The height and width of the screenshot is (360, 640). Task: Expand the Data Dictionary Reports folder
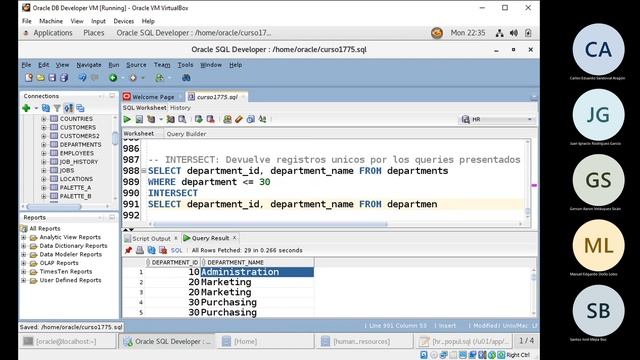[x=24, y=246]
